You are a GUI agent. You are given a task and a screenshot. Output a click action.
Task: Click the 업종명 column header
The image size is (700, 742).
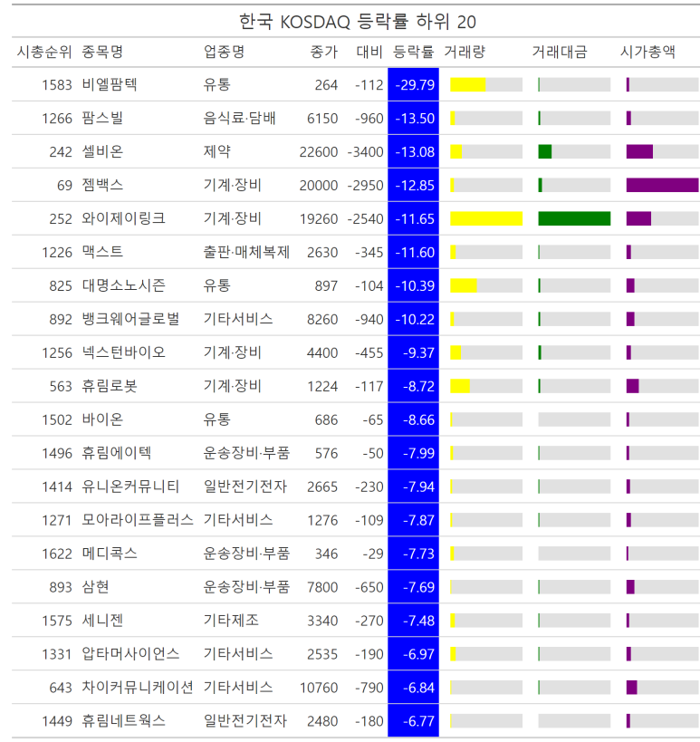[x=224, y=52]
